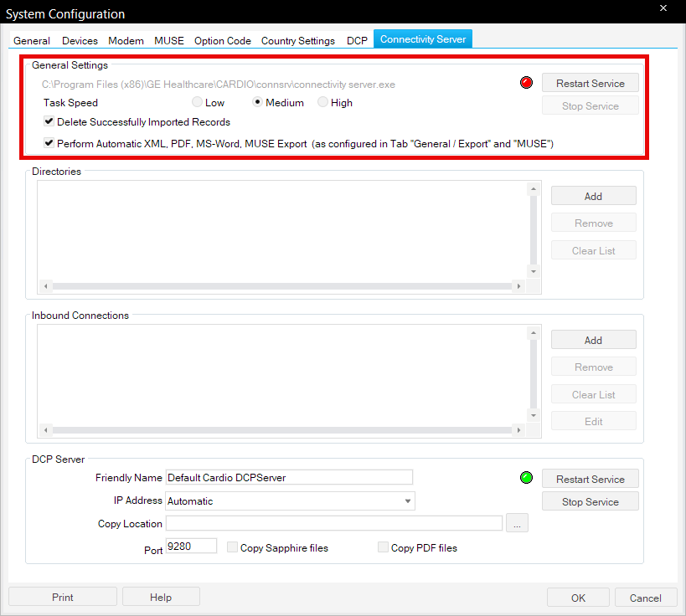
Task: Click the Friendly Name text field
Action: point(289,477)
